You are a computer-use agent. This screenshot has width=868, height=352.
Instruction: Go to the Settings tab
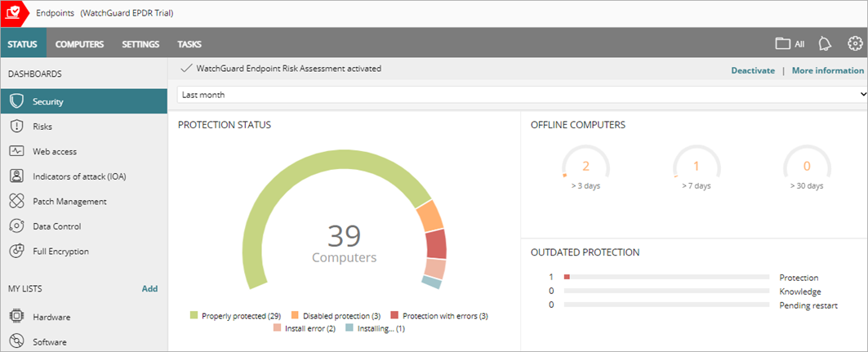click(x=140, y=44)
